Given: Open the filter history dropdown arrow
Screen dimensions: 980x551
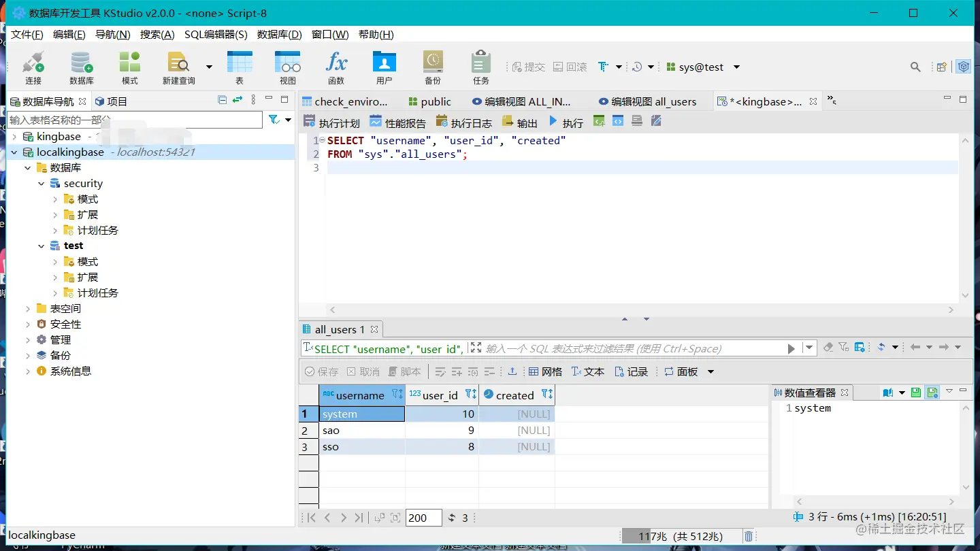Looking at the screenshot, I should (808, 348).
